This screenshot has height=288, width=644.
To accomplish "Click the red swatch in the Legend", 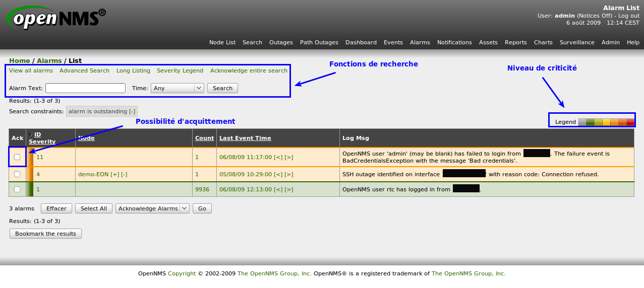I will (x=630, y=122).
